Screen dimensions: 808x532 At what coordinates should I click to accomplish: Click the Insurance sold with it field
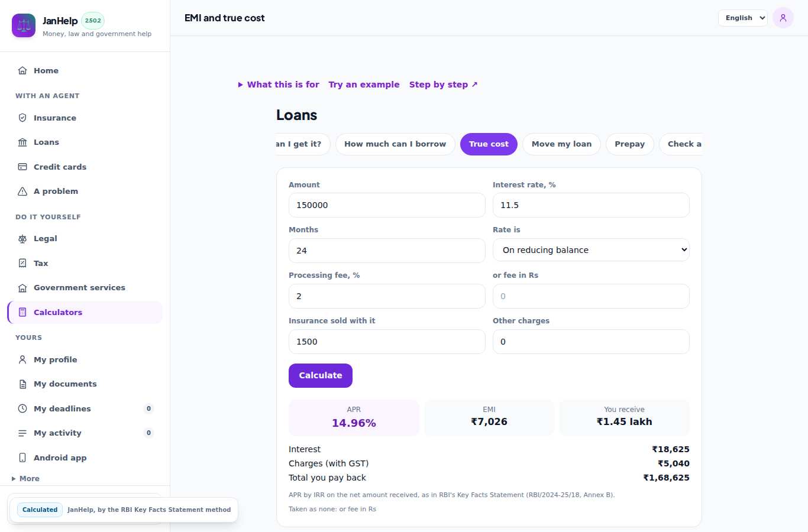[x=387, y=342]
